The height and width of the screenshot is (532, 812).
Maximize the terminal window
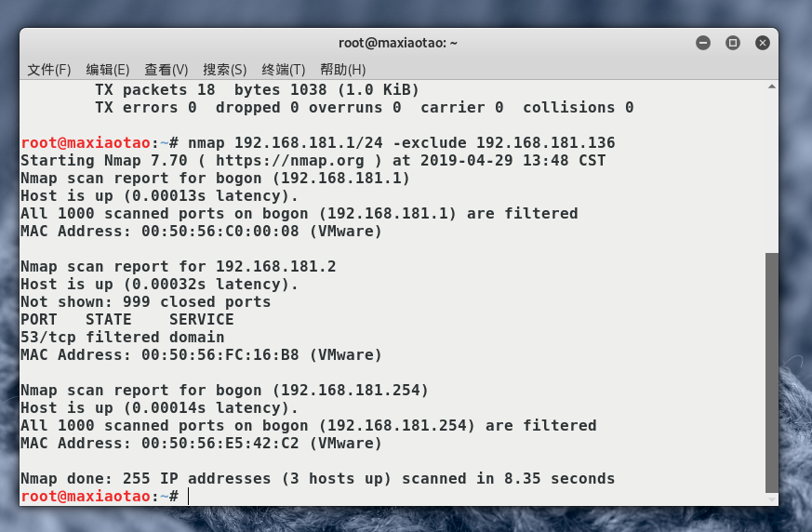733,43
